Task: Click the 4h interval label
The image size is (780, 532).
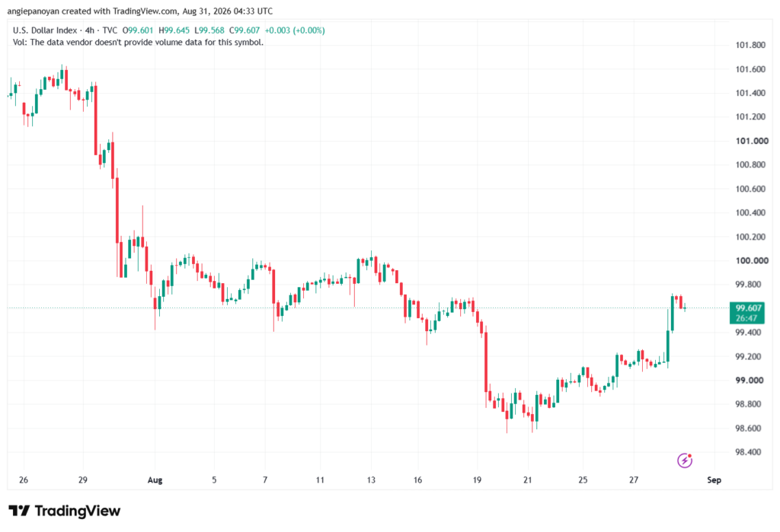Action: tap(90, 30)
